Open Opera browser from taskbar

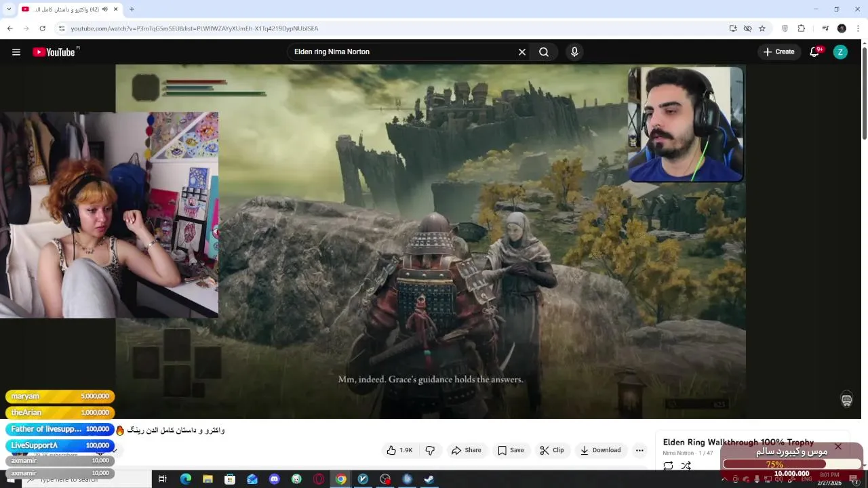(x=319, y=479)
